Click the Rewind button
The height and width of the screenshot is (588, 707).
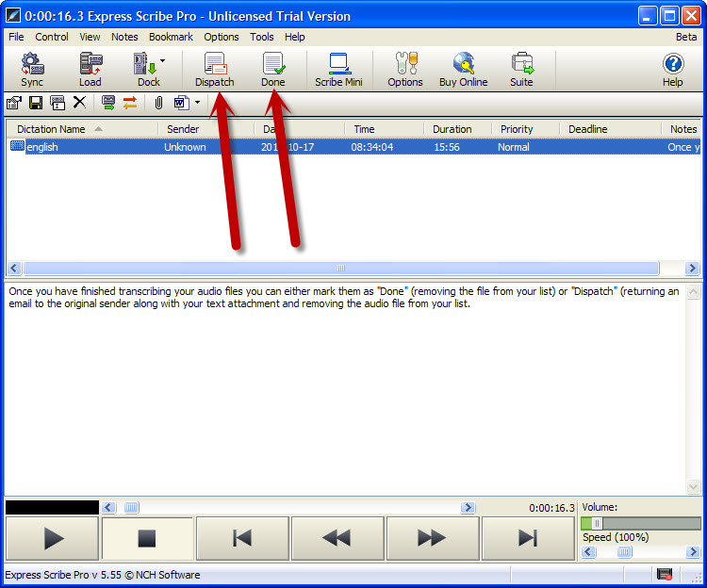(x=337, y=538)
